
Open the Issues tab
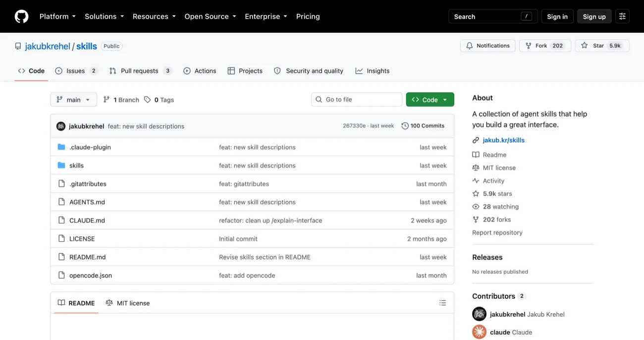click(76, 71)
